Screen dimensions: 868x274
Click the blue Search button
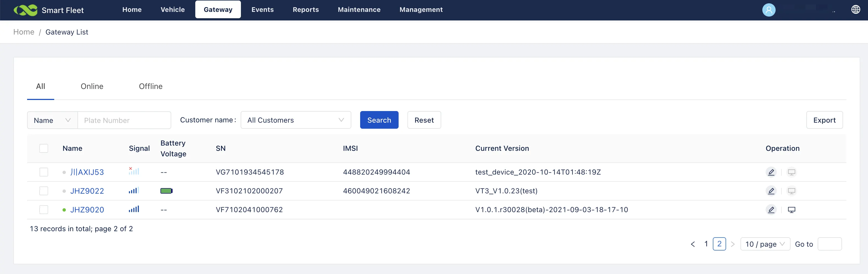pyautogui.click(x=379, y=120)
